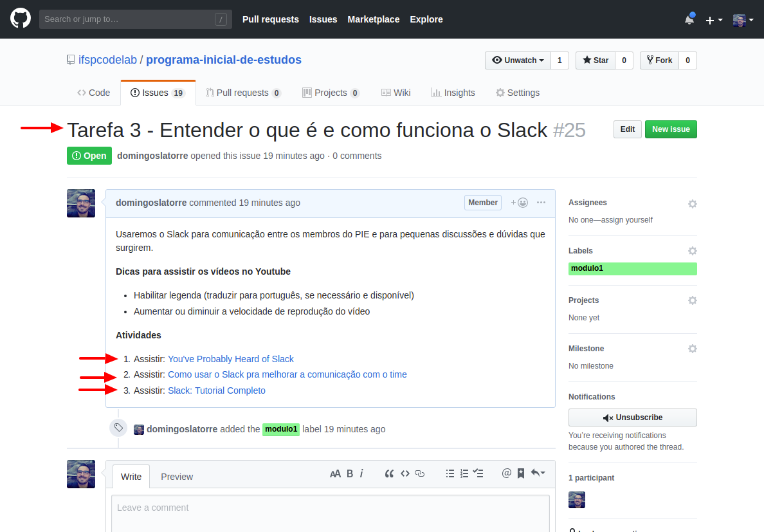
Task: Open Assignees gear settings
Action: (x=693, y=204)
